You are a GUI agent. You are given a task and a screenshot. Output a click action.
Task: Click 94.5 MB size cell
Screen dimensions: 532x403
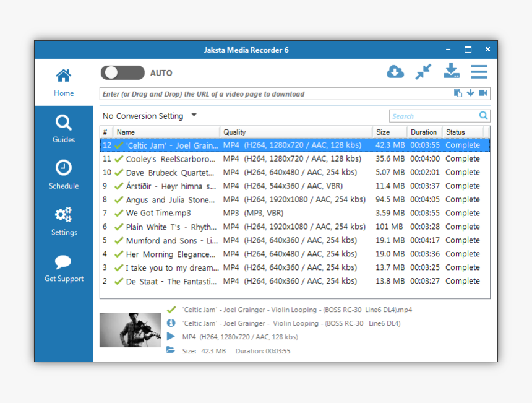[390, 199]
